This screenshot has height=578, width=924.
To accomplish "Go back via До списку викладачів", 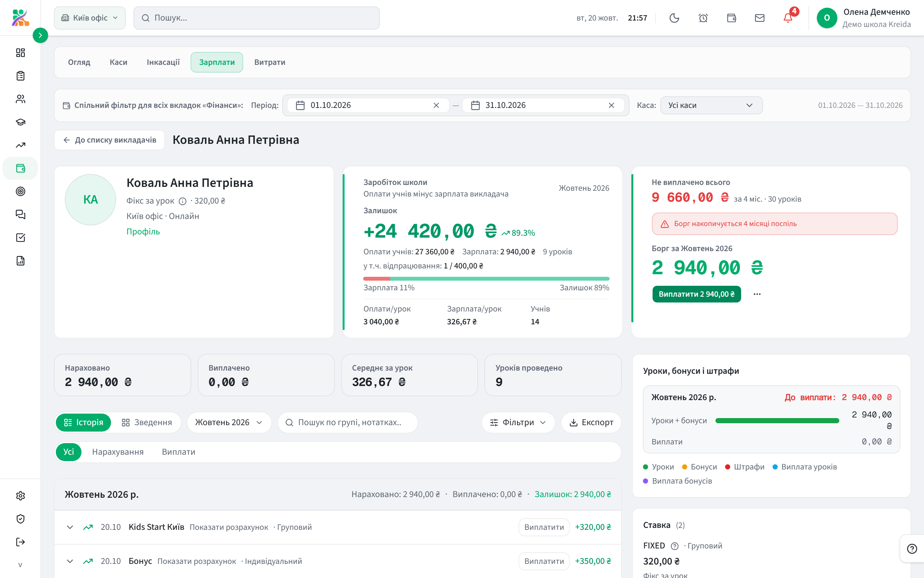I will (x=110, y=140).
